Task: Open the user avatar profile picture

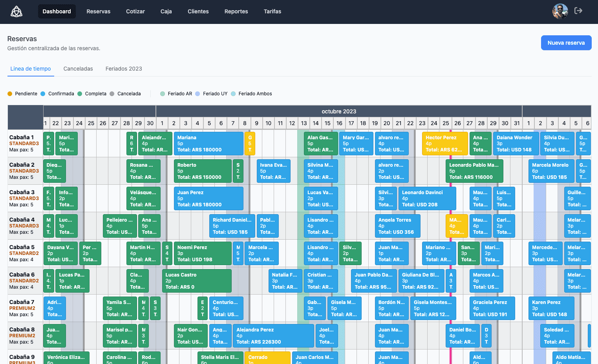Action: [560, 11]
